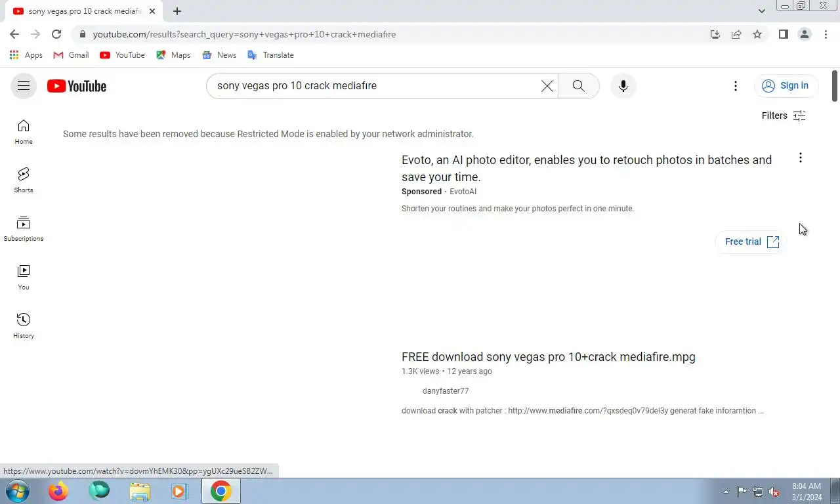Image resolution: width=840 pixels, height=504 pixels.
Task: Go to Home in sidebar
Action: pos(24,132)
